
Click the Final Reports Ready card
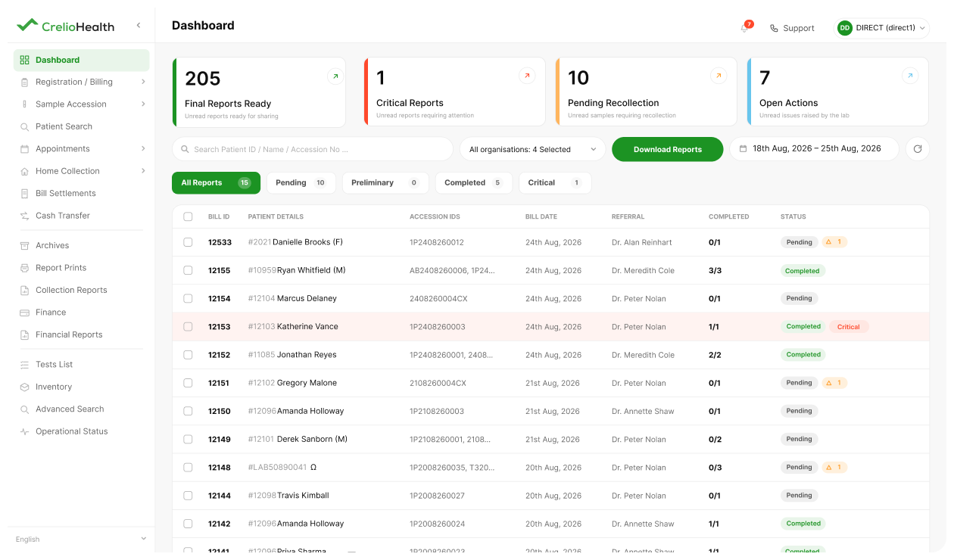(x=259, y=92)
